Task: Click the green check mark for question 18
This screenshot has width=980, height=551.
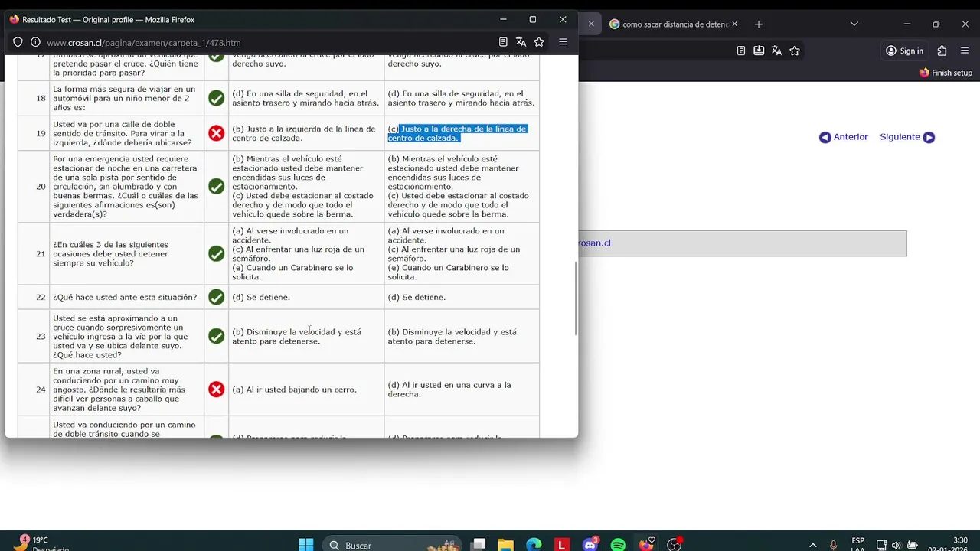Action: coord(217,98)
